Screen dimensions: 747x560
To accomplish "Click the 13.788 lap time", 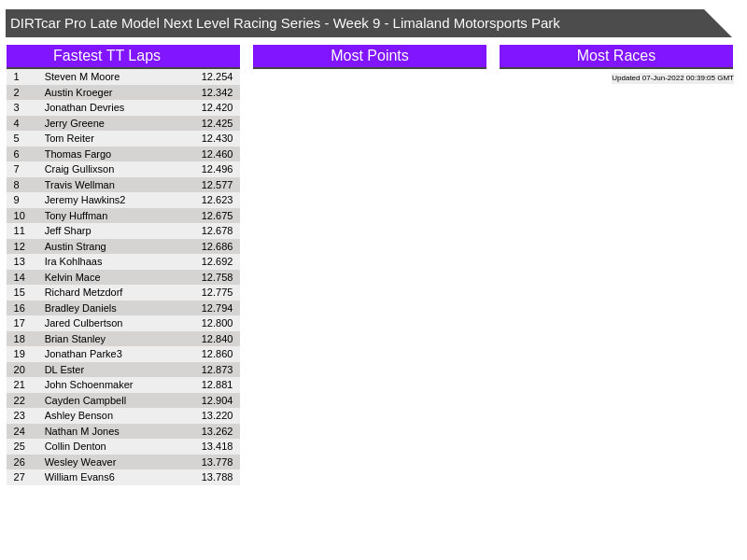I will click(x=217, y=477).
